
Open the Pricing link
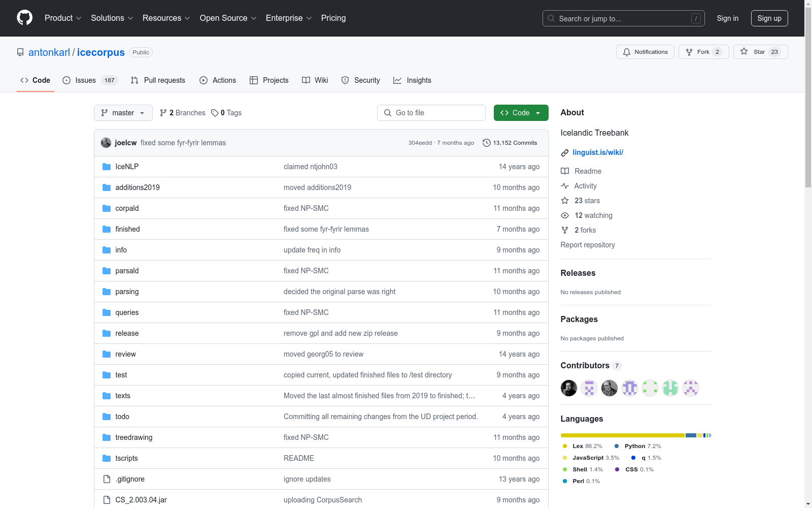pyautogui.click(x=333, y=18)
